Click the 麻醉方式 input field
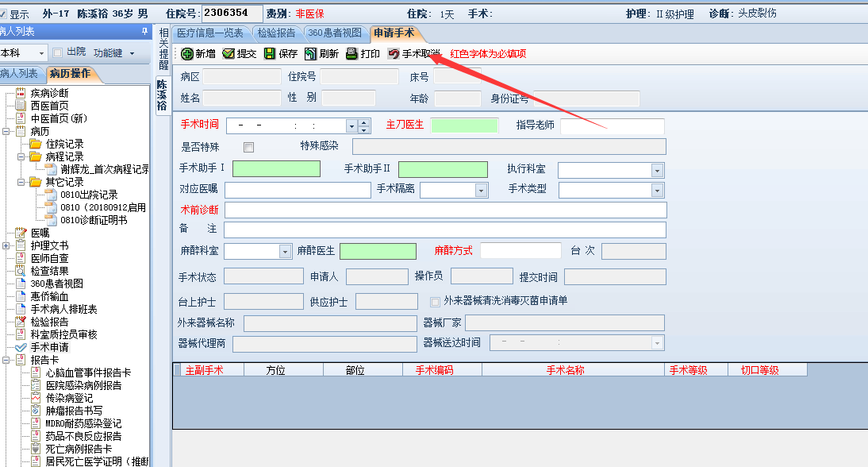The height and width of the screenshot is (467, 868). click(x=521, y=250)
